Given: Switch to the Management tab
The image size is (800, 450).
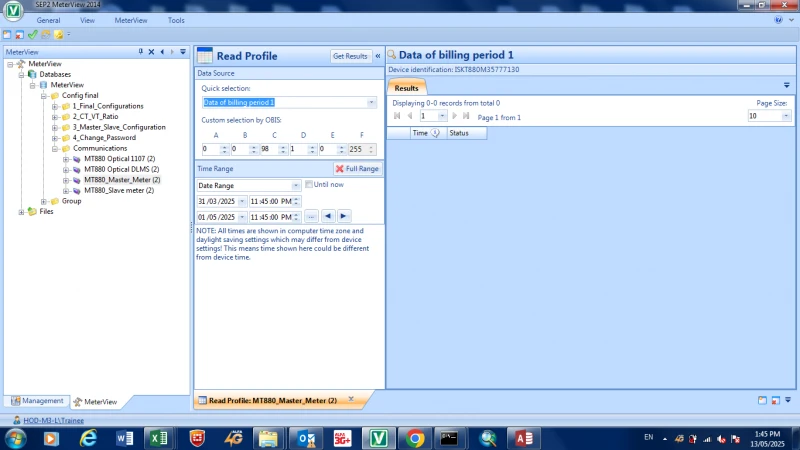Looking at the screenshot, I should click(37, 401).
